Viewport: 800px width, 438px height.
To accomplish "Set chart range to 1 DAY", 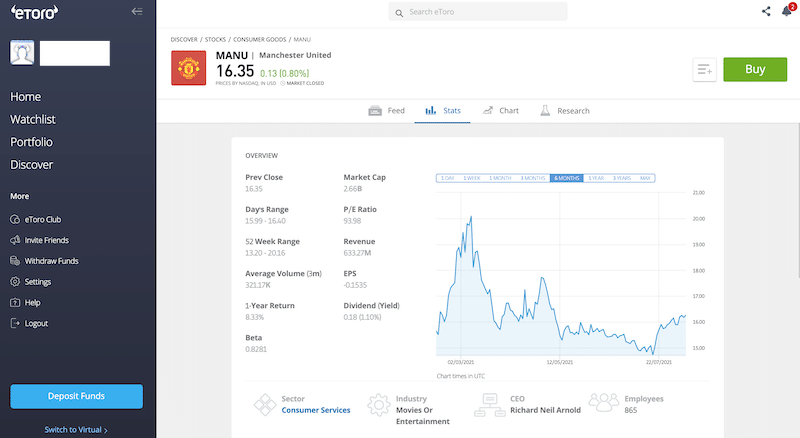I will coord(447,178).
